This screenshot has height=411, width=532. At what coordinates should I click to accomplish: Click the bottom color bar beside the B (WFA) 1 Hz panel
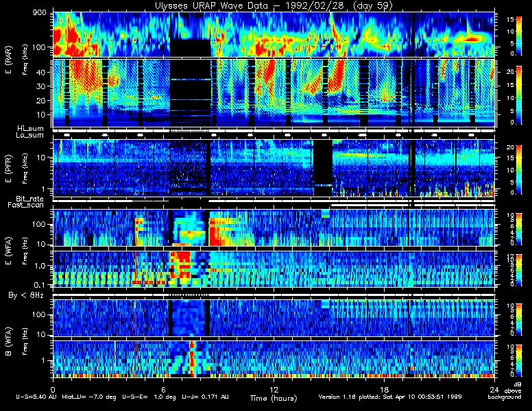[519, 361]
